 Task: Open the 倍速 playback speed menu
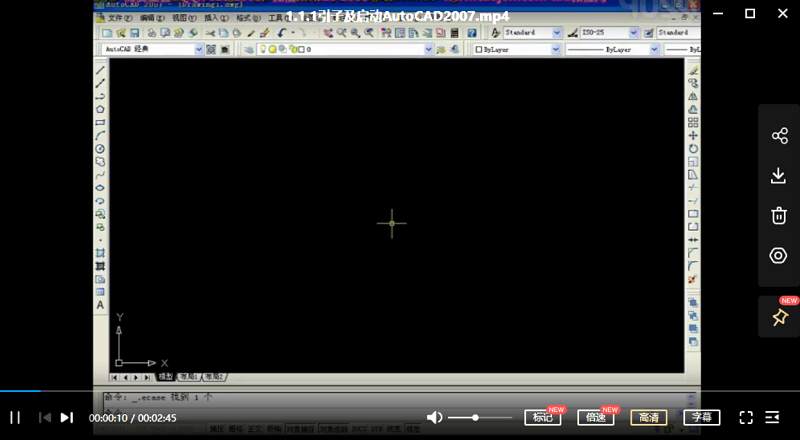pyautogui.click(x=595, y=417)
